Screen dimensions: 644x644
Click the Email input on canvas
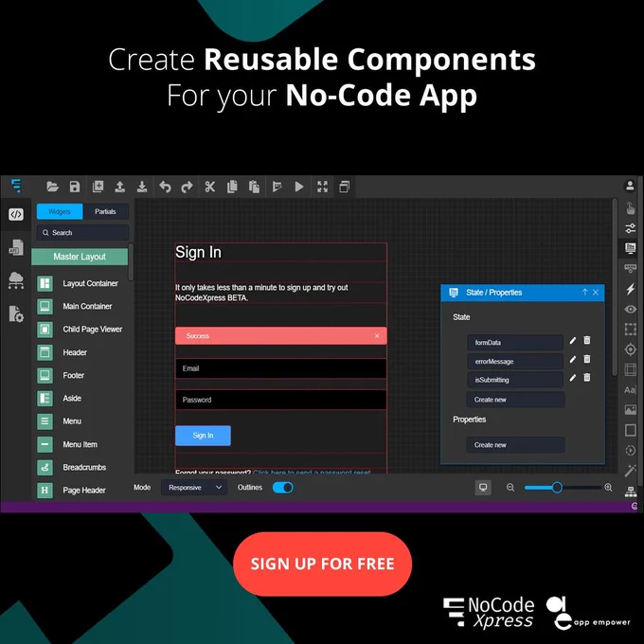click(x=281, y=368)
